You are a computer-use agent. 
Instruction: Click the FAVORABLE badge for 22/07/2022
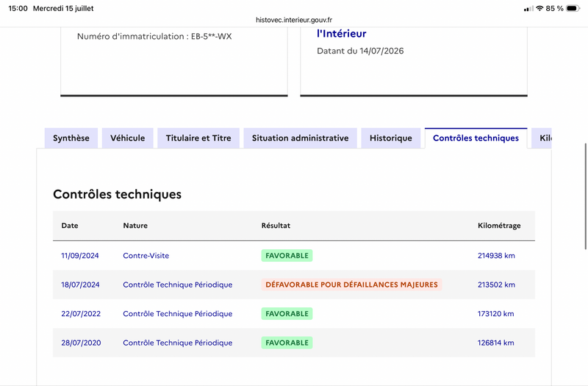[287, 314]
